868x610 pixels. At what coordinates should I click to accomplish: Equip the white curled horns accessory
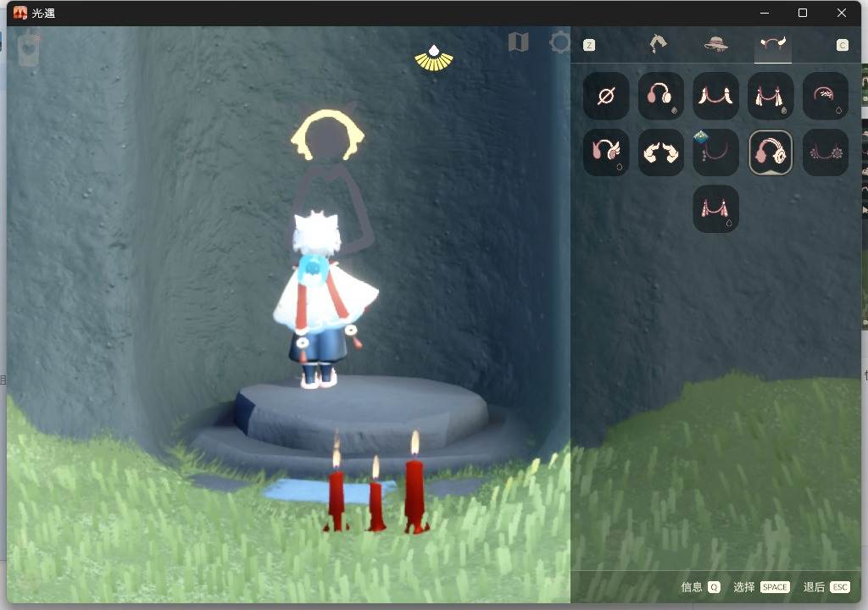click(x=660, y=152)
